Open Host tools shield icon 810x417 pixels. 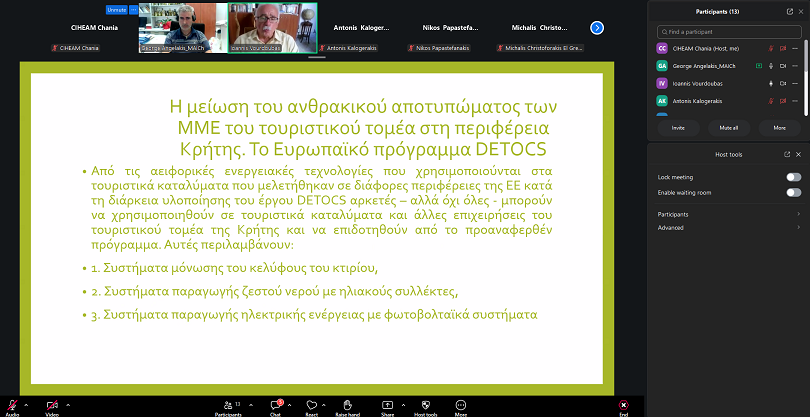[426, 405]
